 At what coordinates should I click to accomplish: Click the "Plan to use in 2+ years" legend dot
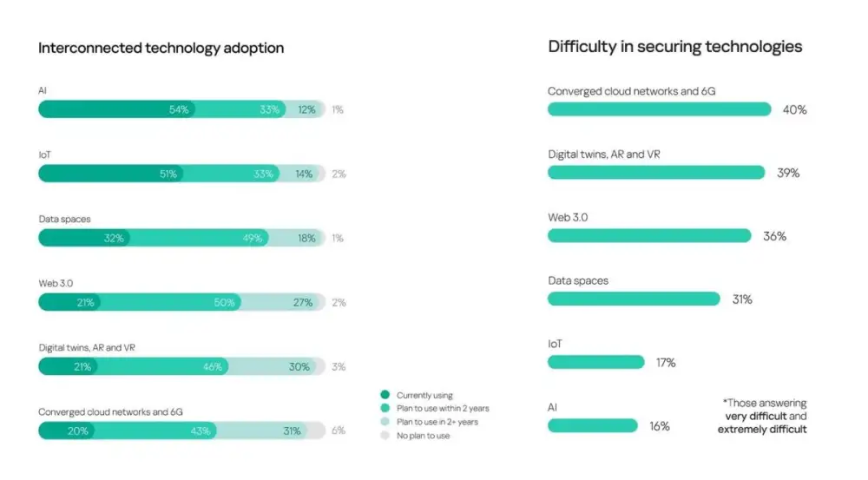385,422
